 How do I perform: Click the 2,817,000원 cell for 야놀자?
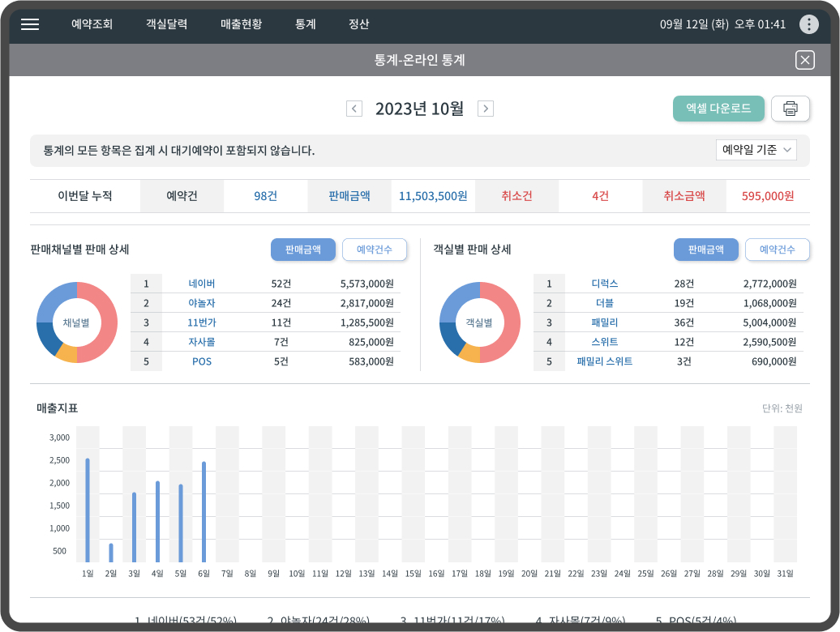367,303
